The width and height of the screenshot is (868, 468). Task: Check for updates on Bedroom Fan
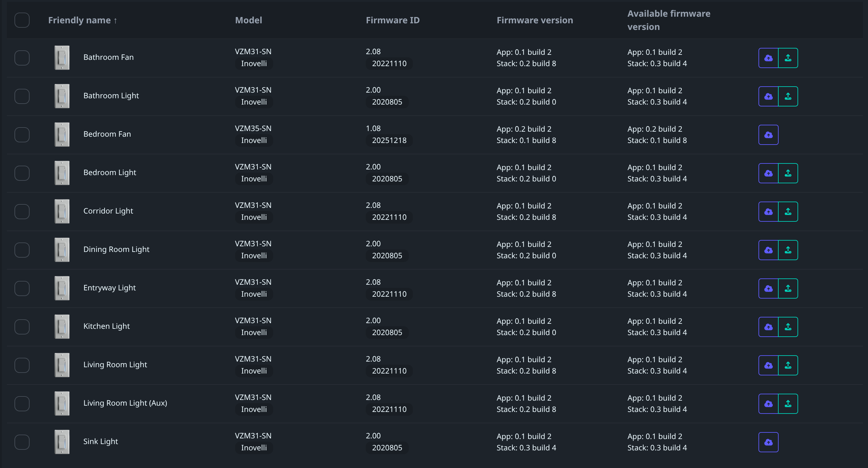tap(768, 135)
